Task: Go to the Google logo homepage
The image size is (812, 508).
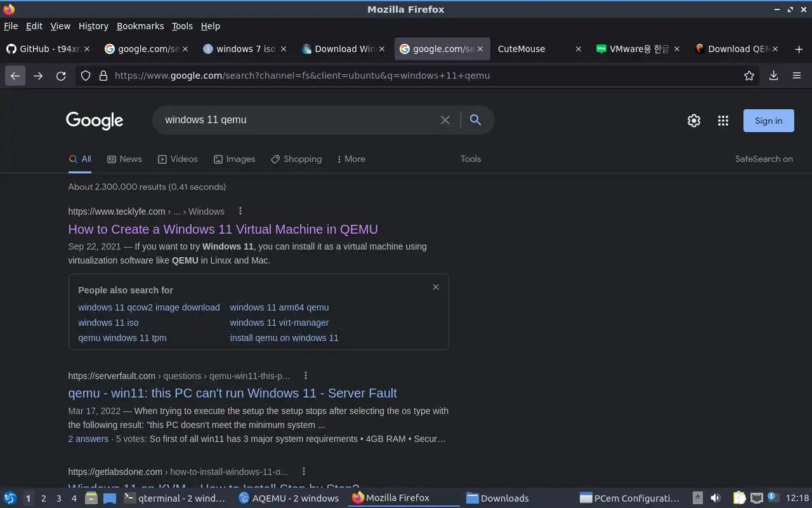Action: (95, 121)
